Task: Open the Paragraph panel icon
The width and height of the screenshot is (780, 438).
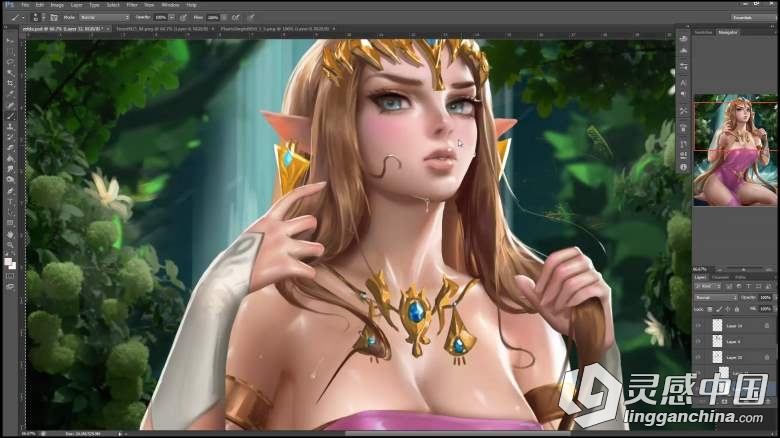Action: coord(683,94)
